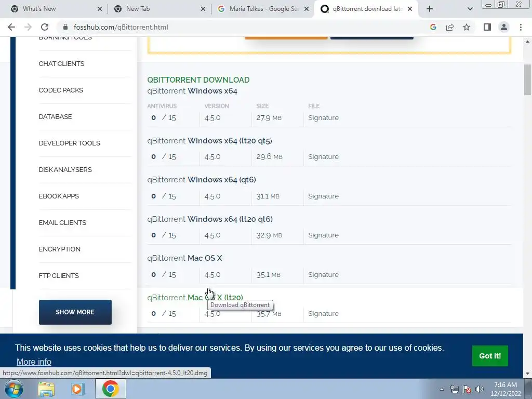
Task: Open Email Clients category
Action: 62,222
